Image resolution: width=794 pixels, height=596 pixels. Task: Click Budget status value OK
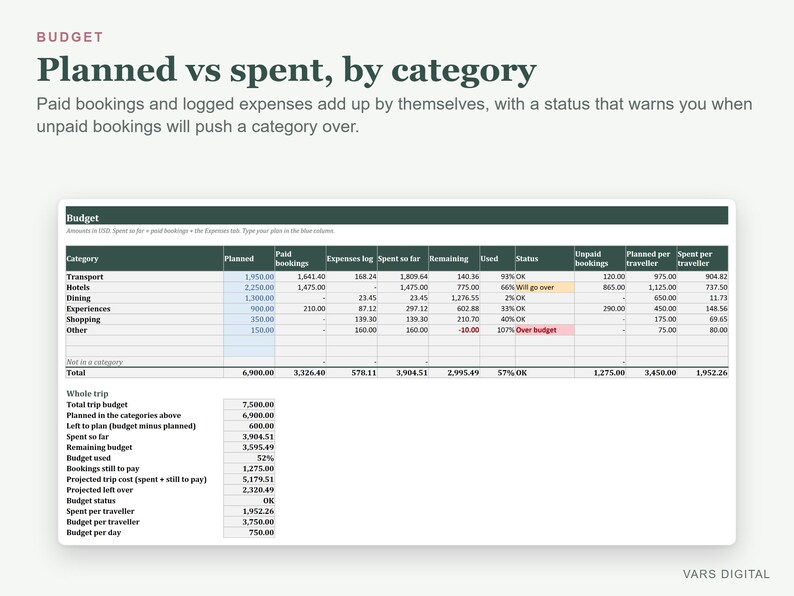tap(249, 500)
